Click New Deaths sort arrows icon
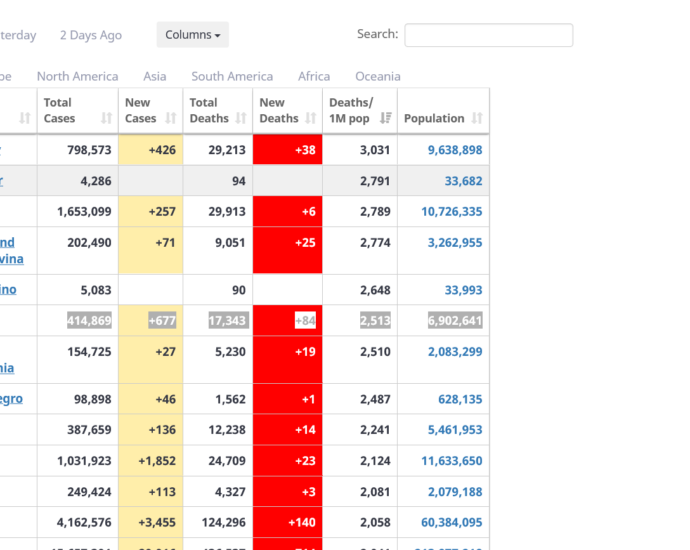The height and width of the screenshot is (550, 690). pos(311,118)
